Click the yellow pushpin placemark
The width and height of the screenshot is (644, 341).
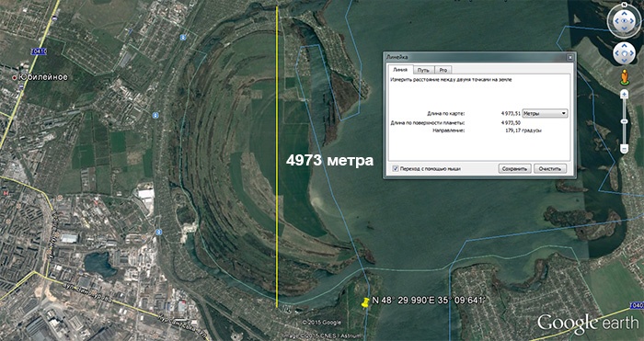(364, 302)
